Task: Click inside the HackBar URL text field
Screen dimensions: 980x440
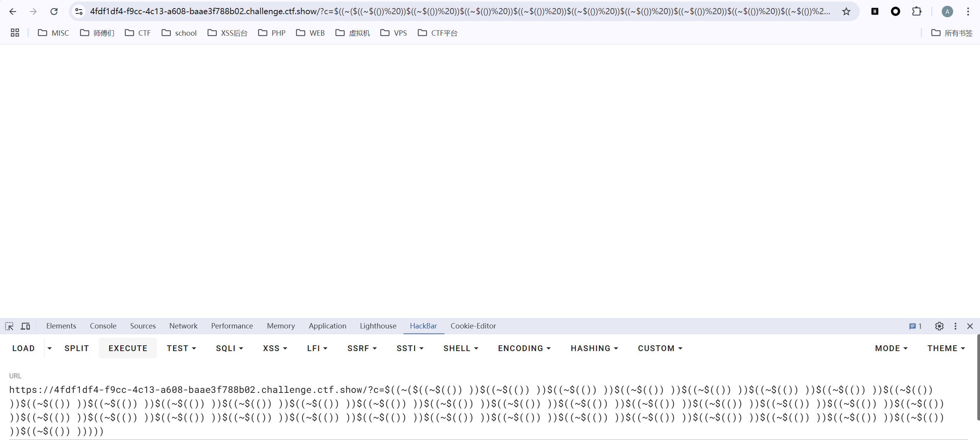Action: pos(475,410)
